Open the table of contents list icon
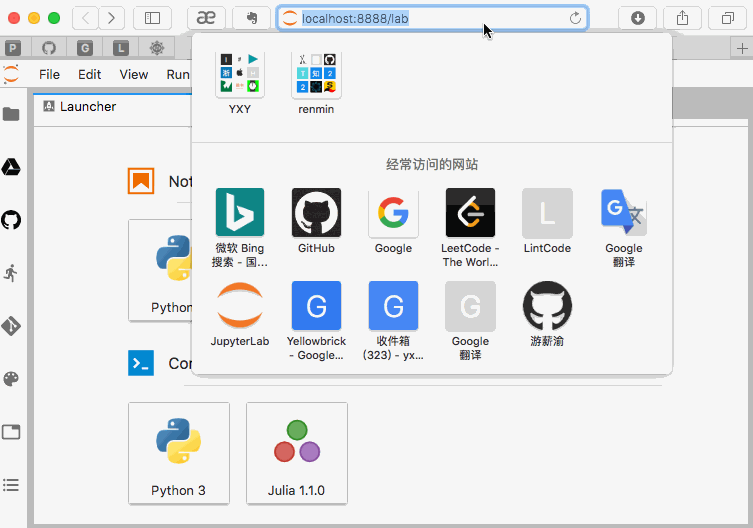This screenshot has height=528, width=753. click(x=11, y=485)
